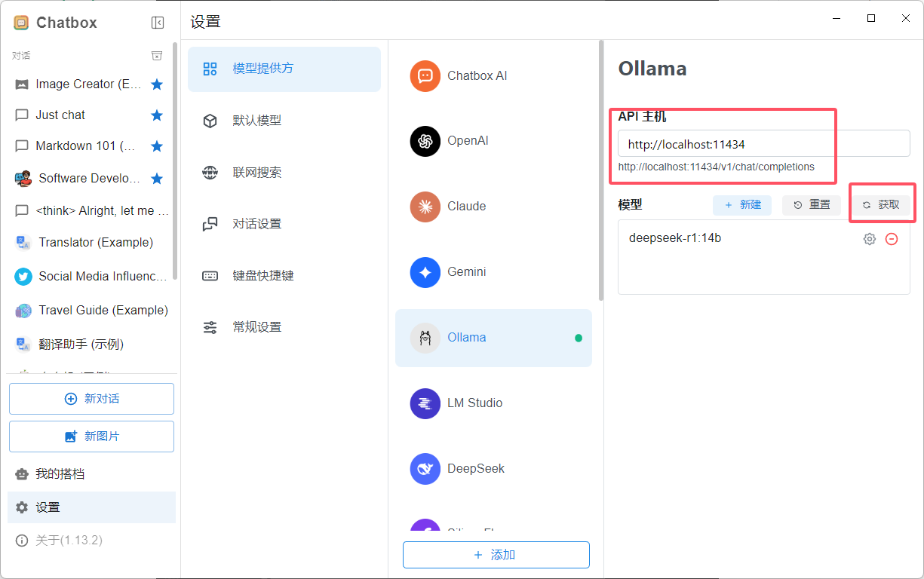The width and height of the screenshot is (924, 579).
Task: Click the archive icon beside 对话 header
Action: point(157,56)
